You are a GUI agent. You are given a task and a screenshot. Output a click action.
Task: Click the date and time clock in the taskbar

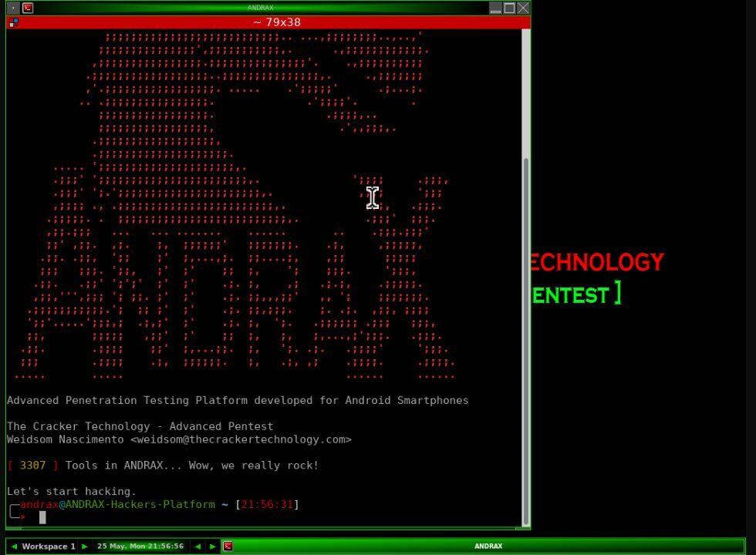click(x=140, y=546)
